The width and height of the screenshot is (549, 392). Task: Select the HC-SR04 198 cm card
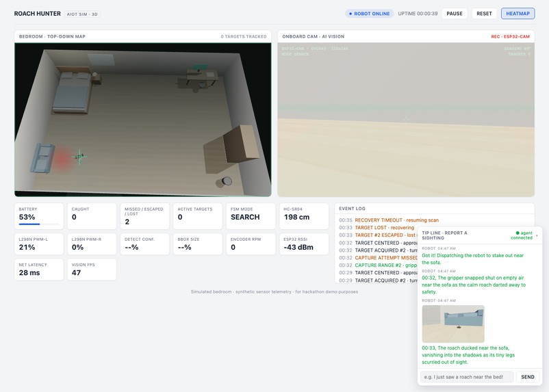pyautogui.click(x=304, y=216)
